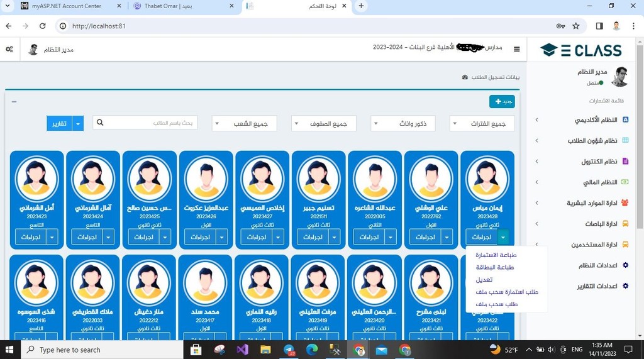Click the تقارير reports button
The height and width of the screenshot is (359, 644).
tap(59, 123)
